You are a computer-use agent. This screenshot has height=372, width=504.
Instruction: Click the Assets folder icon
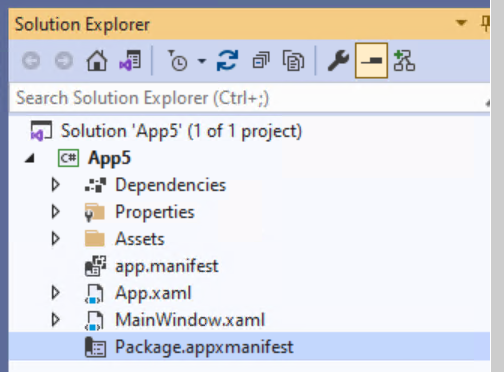point(95,238)
